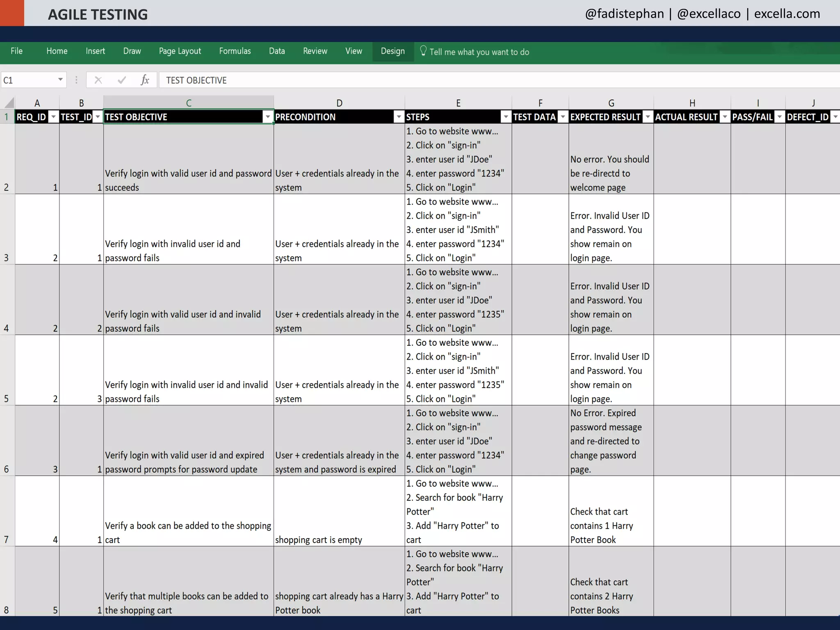The image size is (840, 630).
Task: Expand the TEST OBJECTIVE filter arrow
Action: pos(268,117)
